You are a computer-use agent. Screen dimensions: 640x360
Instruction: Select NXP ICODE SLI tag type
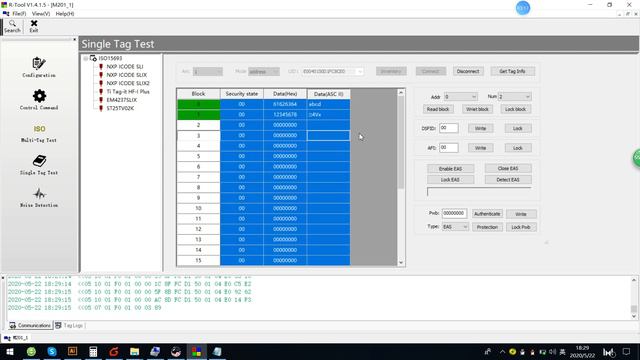[x=124, y=67]
